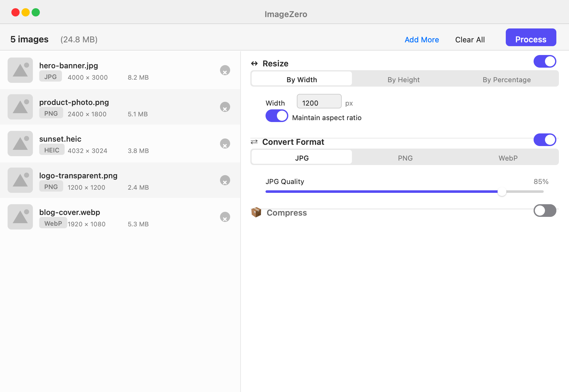Image resolution: width=569 pixels, height=392 pixels.
Task: Enable the Compress toggle
Action: (x=545, y=211)
